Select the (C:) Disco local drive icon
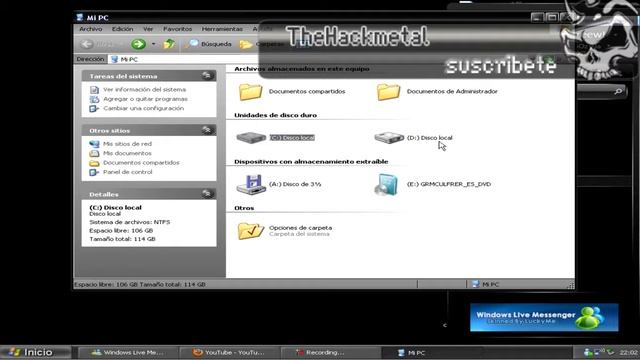 point(251,138)
